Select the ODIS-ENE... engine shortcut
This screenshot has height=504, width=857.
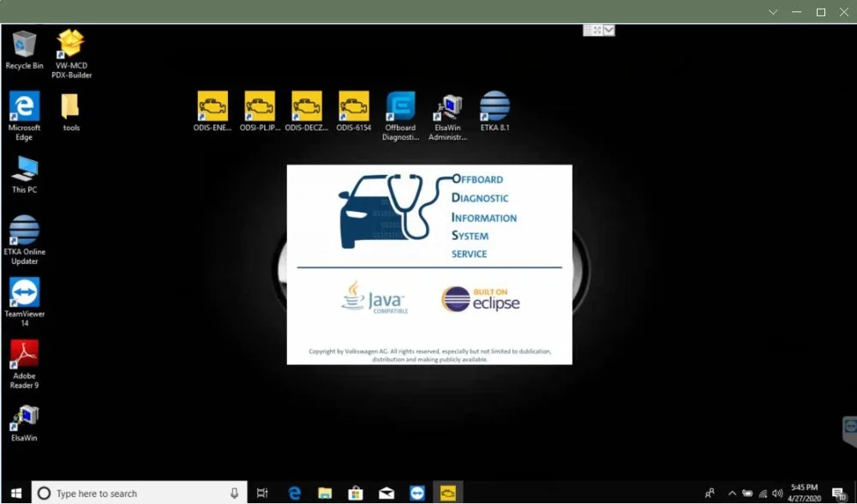pos(212,112)
